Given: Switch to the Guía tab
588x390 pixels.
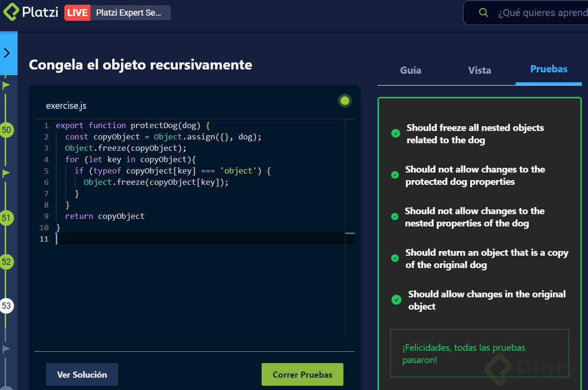Looking at the screenshot, I should (x=410, y=70).
